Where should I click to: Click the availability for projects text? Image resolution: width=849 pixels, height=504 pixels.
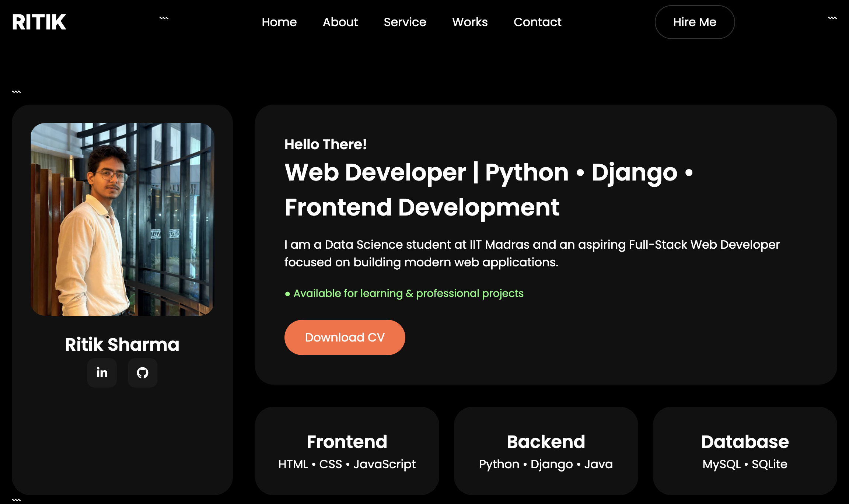click(408, 293)
